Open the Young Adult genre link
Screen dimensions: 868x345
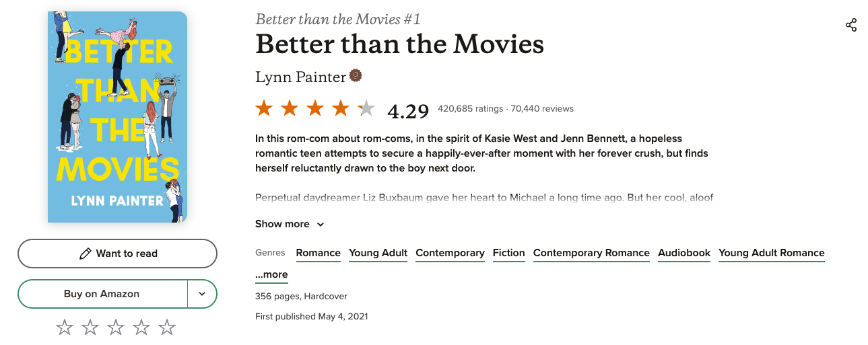coord(378,253)
